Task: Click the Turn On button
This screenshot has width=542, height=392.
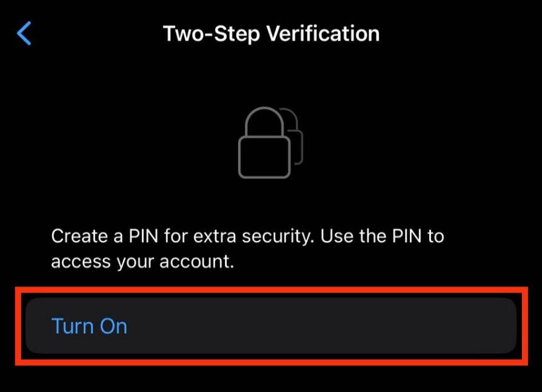Action: (x=271, y=326)
